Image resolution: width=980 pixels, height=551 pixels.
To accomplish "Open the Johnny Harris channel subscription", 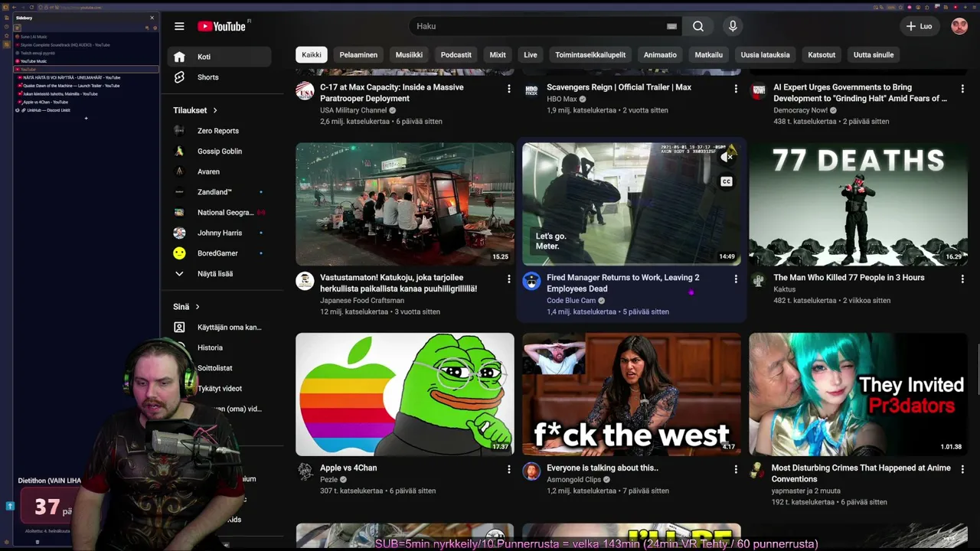I will pos(219,233).
